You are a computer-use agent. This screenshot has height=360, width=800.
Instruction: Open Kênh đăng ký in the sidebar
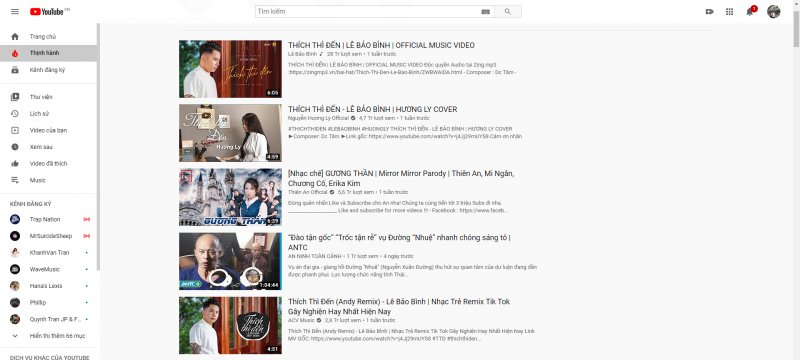tap(48, 70)
